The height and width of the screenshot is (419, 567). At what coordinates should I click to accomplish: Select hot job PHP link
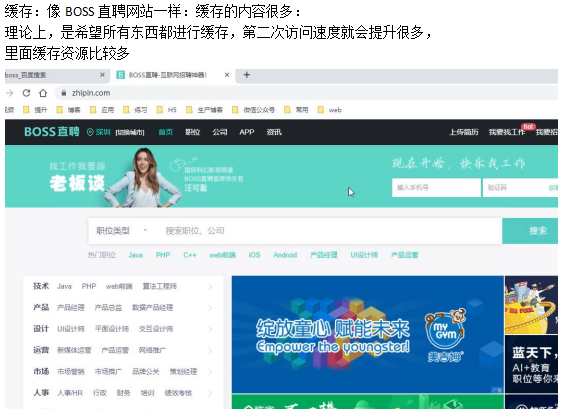click(163, 255)
